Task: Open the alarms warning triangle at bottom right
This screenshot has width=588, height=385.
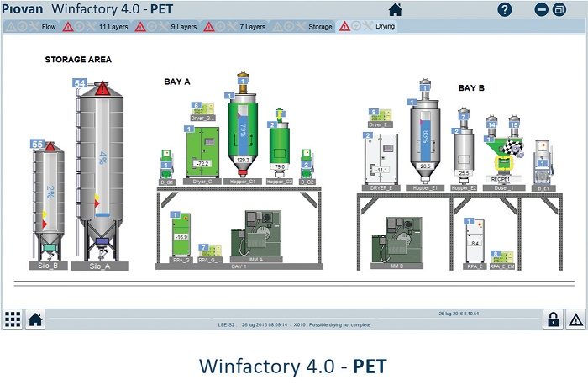Action: [x=575, y=319]
